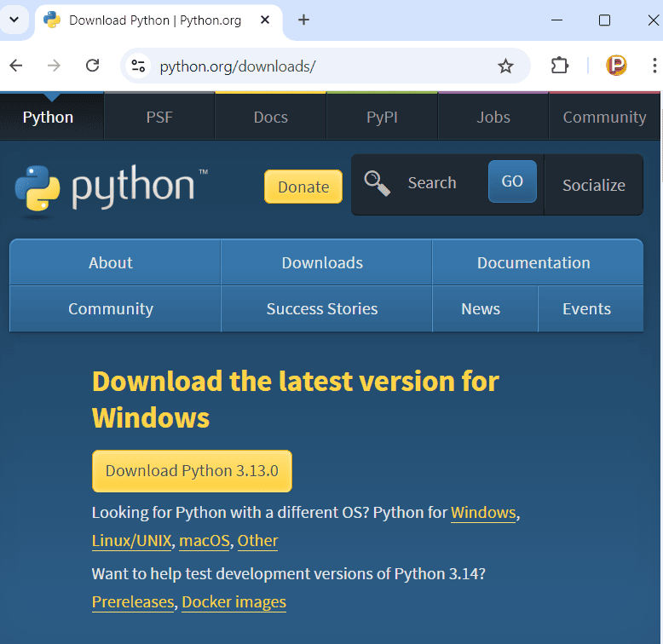Click the magnifying glass search icon

[378, 183]
